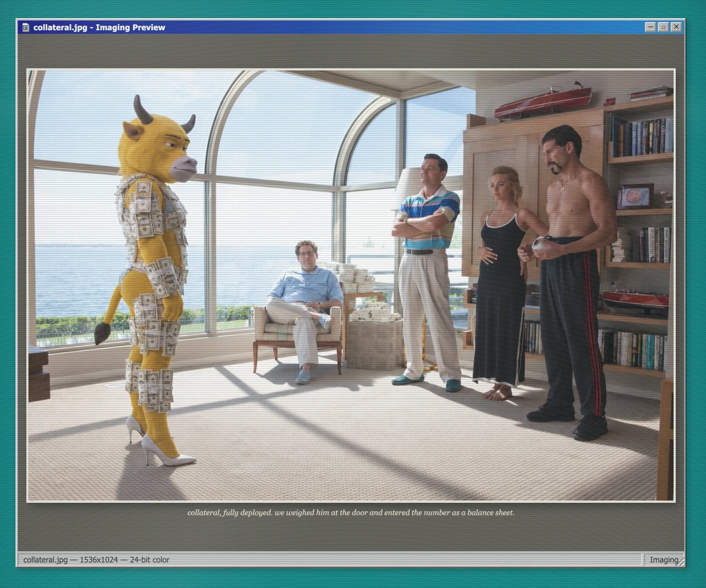Click the caption starting "collateral, fully deployed"
The width and height of the screenshot is (706, 588).
click(x=351, y=513)
